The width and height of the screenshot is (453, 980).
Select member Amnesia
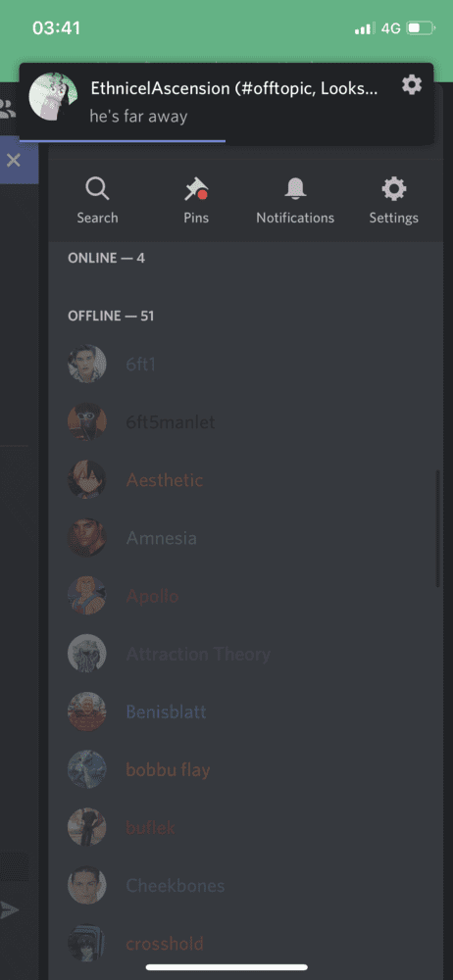[x=245, y=538]
